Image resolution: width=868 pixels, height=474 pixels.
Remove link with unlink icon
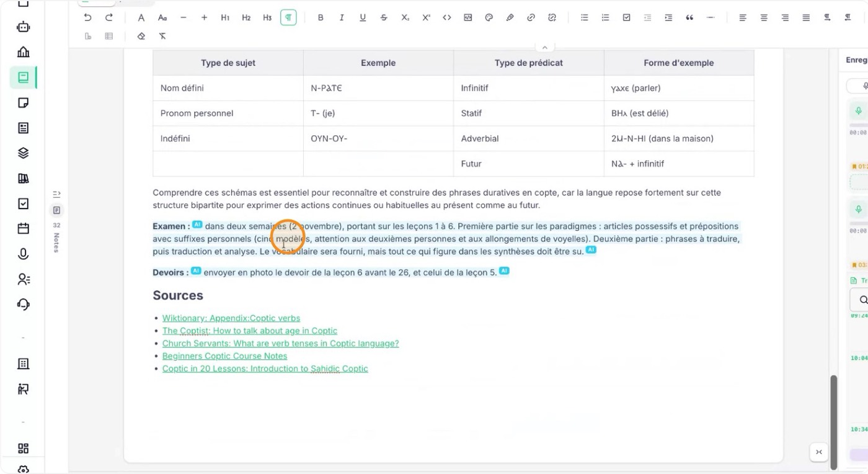tap(552, 17)
